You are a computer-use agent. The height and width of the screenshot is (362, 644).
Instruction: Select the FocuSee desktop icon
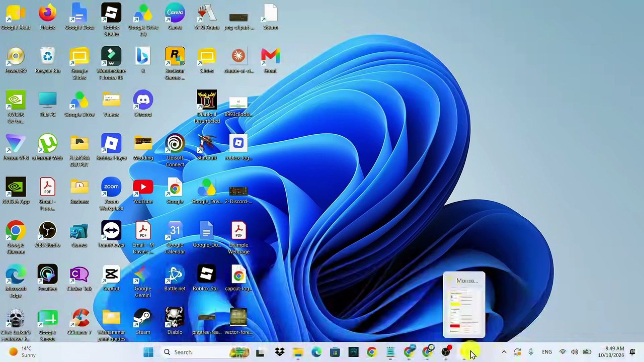click(47, 279)
